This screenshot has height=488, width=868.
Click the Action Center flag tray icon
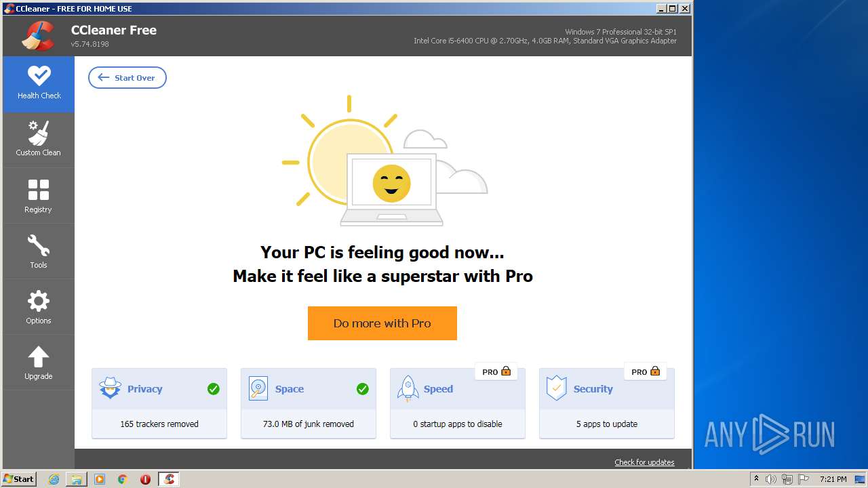804,479
